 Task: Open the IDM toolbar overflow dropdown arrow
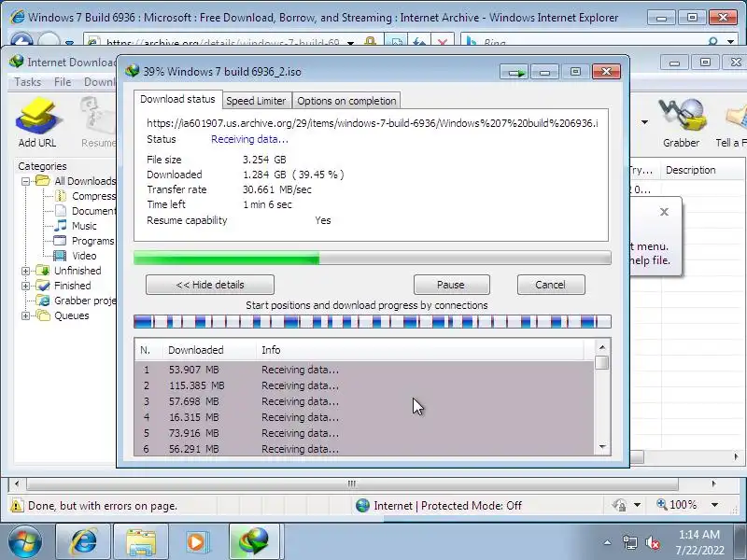(x=644, y=122)
